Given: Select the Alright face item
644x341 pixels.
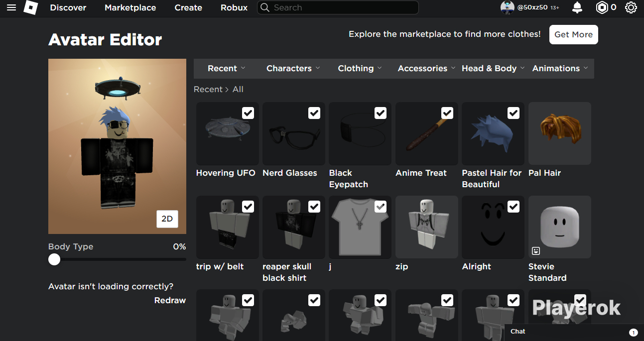Looking at the screenshot, I should (x=493, y=227).
